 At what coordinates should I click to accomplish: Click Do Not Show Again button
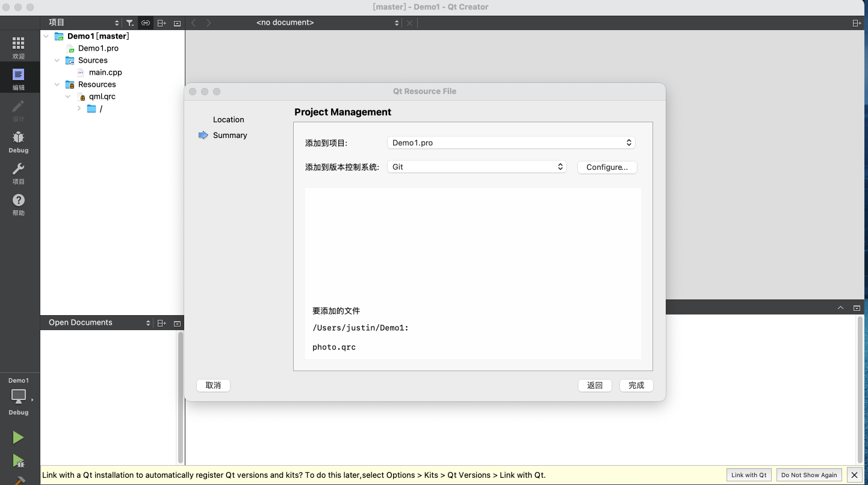click(809, 475)
